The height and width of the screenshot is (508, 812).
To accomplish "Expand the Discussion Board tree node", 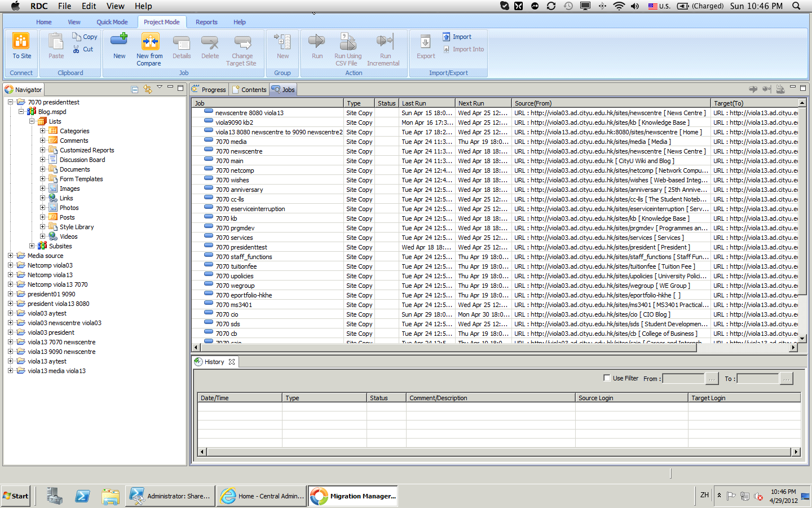I will pyautogui.click(x=42, y=160).
